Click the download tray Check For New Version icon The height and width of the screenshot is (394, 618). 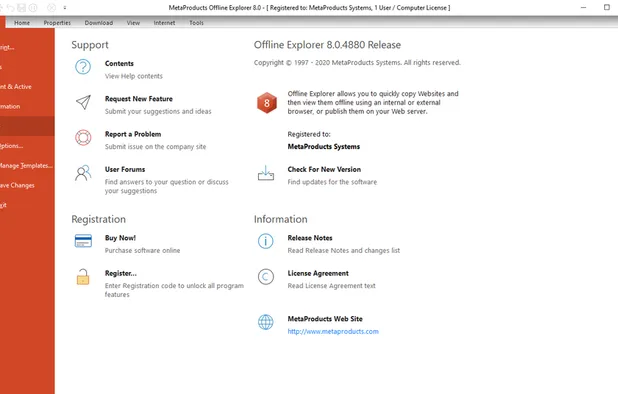266,173
